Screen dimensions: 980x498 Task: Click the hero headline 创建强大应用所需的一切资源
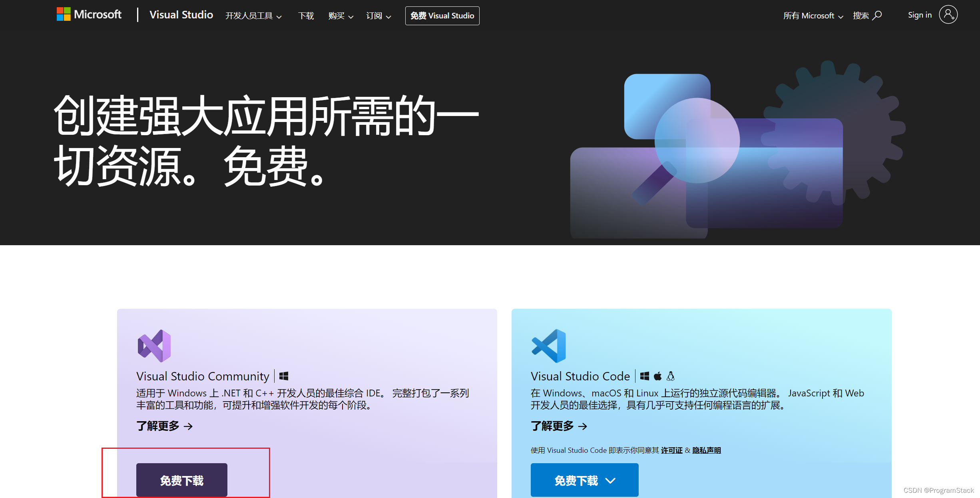[x=266, y=140]
